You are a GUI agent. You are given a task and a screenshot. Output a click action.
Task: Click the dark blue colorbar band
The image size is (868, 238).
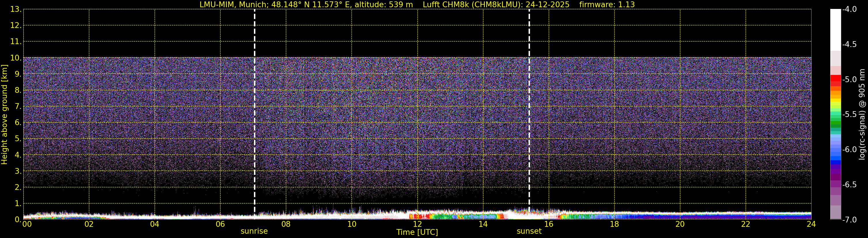tap(835, 162)
